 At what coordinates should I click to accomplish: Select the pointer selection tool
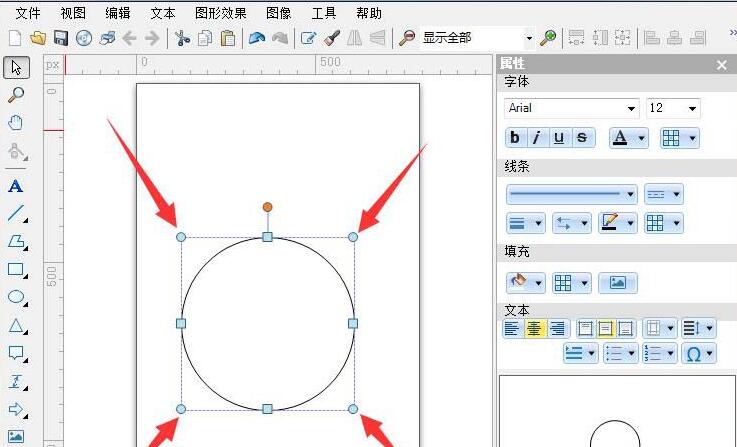click(x=16, y=67)
